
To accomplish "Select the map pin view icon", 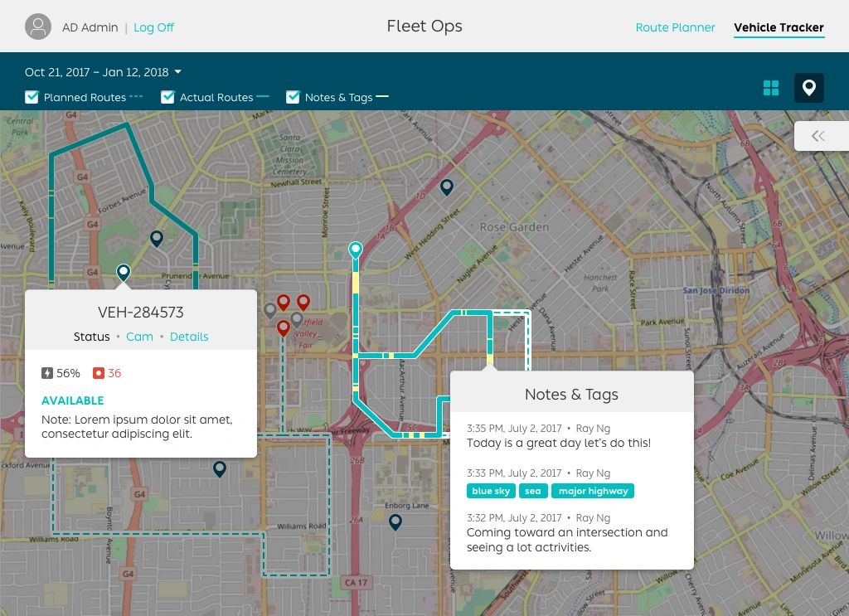I will 809,88.
